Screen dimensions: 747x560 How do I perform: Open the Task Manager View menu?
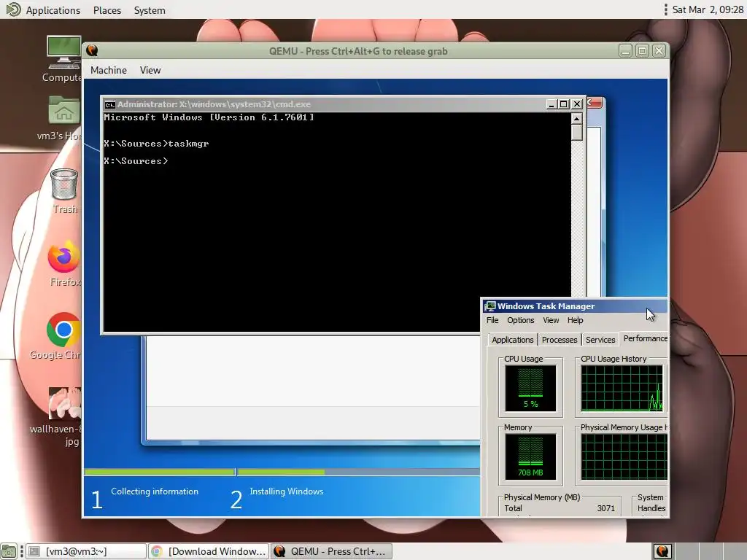tap(551, 320)
